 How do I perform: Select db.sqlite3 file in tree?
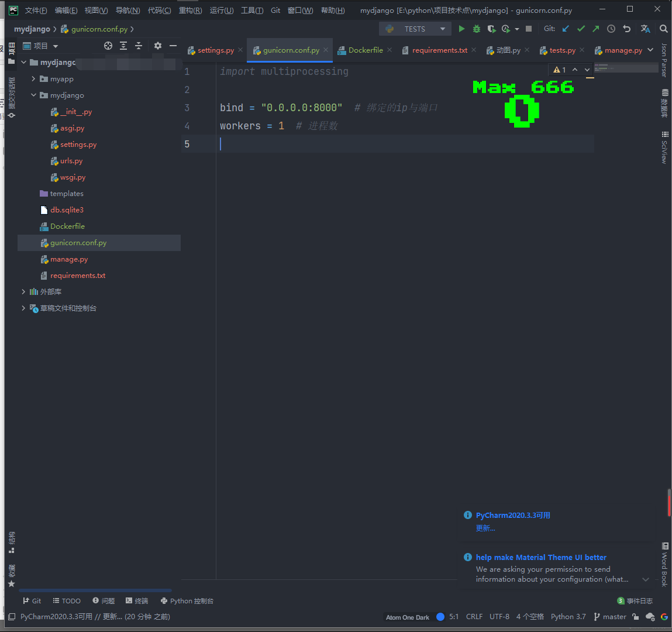(67, 209)
